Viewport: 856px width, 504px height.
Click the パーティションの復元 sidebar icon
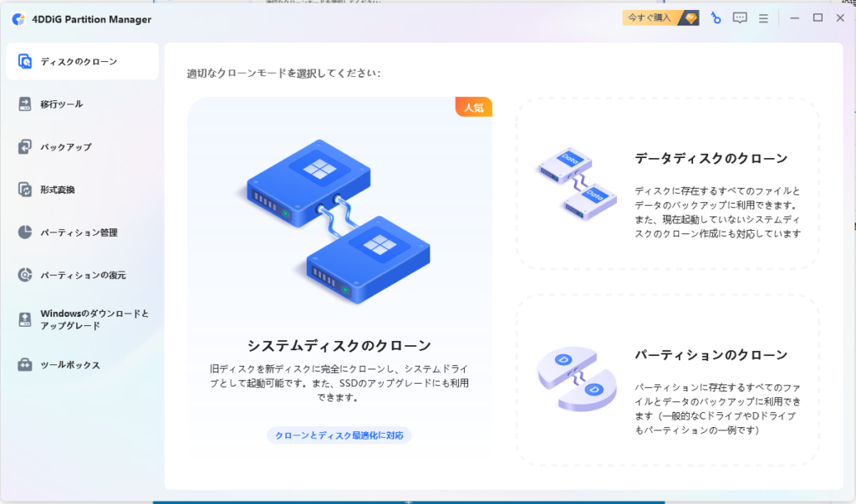tap(25, 275)
